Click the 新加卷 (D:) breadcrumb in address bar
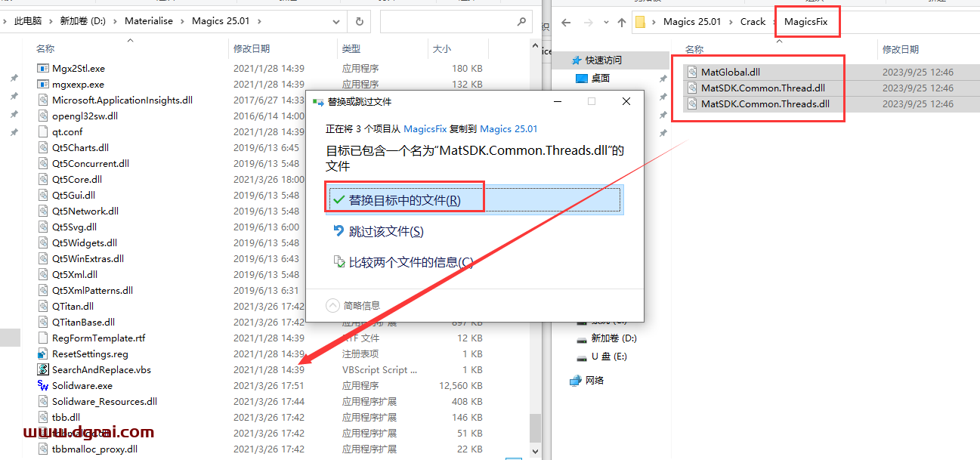 [x=83, y=21]
